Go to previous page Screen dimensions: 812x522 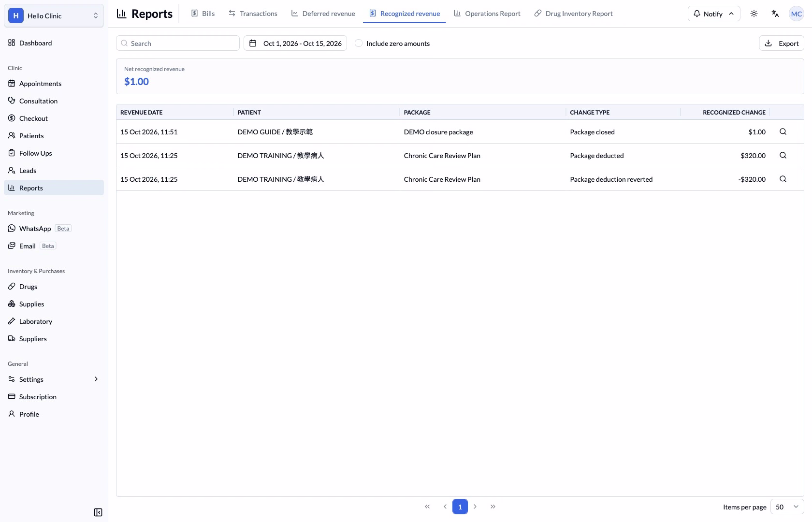445,507
